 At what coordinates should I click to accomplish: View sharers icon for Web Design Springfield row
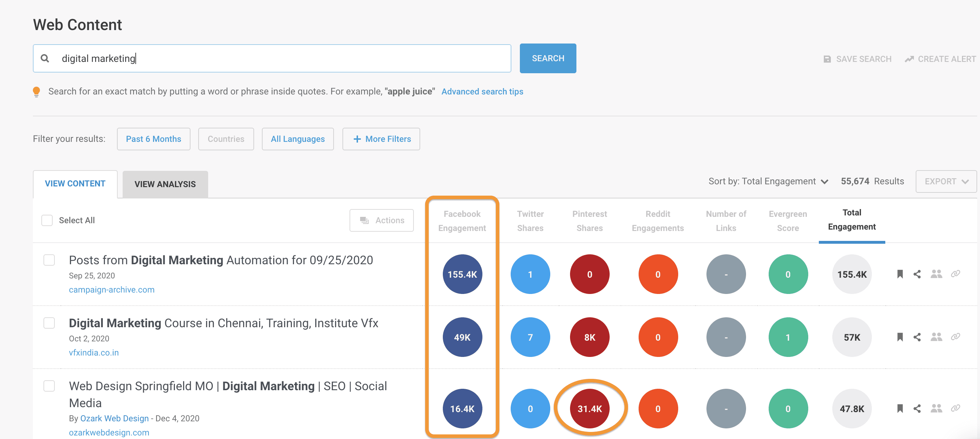pos(936,409)
